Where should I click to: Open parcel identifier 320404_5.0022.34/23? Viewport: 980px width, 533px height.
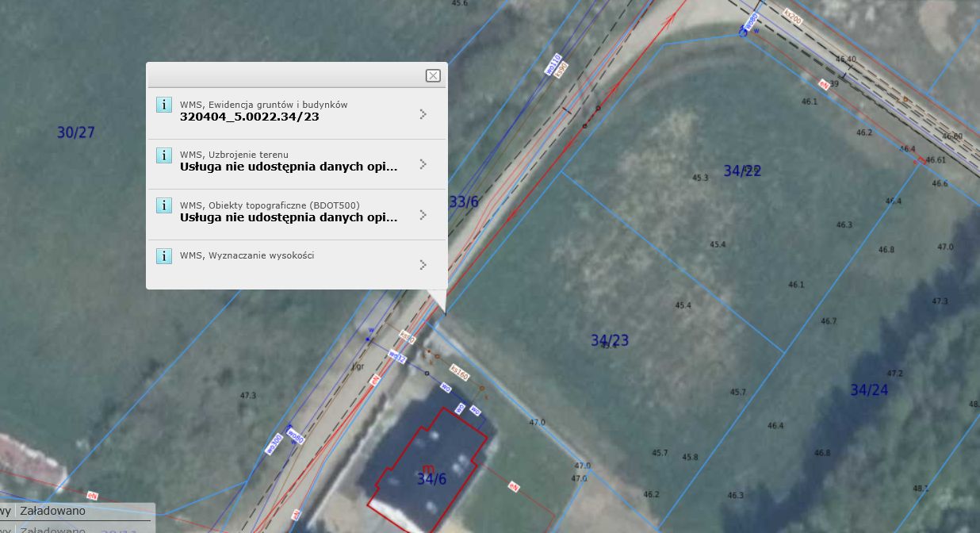249,117
